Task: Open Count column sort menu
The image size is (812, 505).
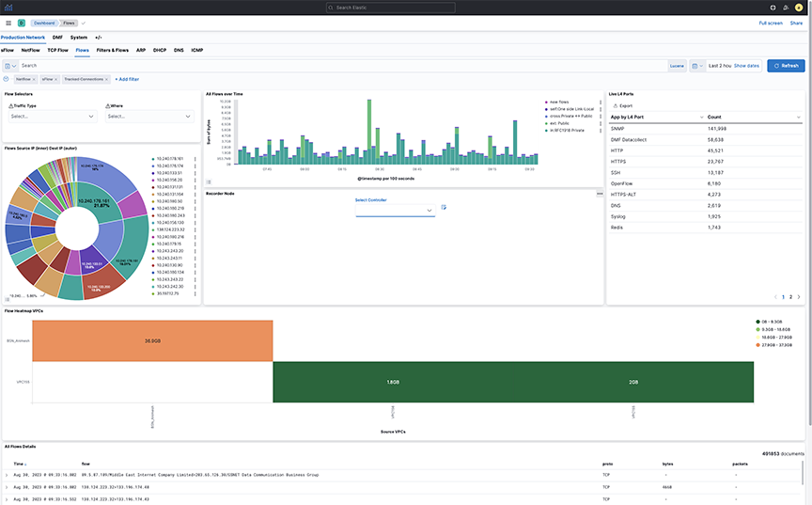Action: pos(798,117)
